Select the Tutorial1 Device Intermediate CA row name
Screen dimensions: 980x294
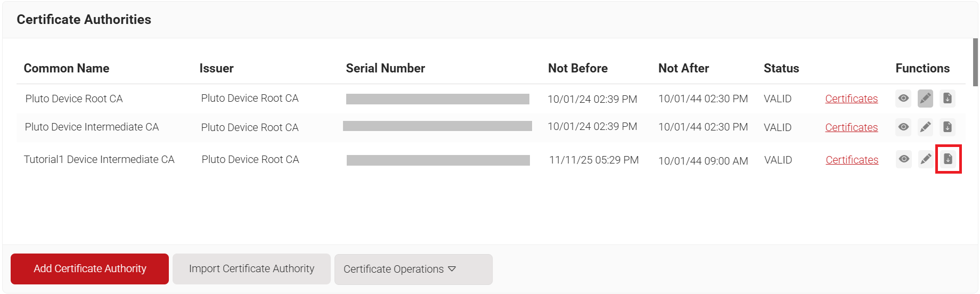[x=99, y=160]
